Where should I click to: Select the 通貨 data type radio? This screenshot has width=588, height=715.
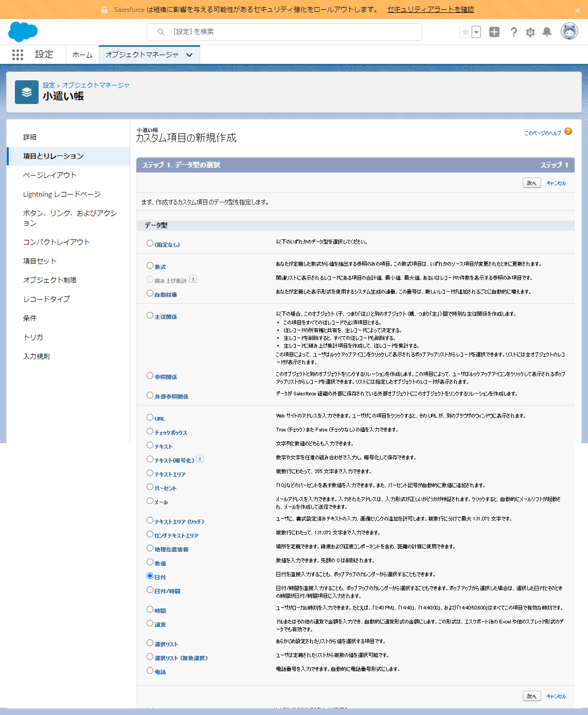(x=150, y=623)
